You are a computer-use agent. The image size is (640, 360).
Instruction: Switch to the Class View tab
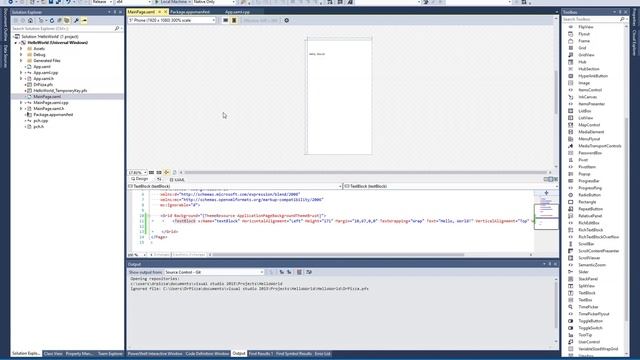pyautogui.click(x=53, y=353)
